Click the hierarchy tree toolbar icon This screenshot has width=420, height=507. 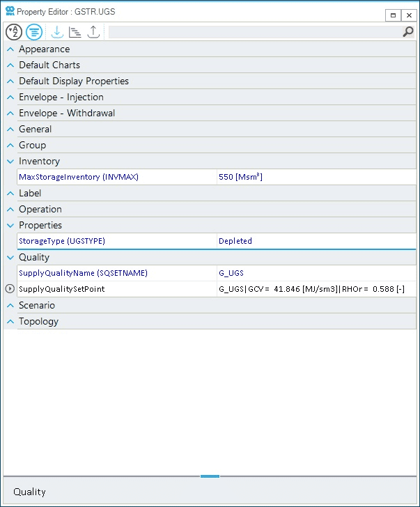(x=75, y=32)
